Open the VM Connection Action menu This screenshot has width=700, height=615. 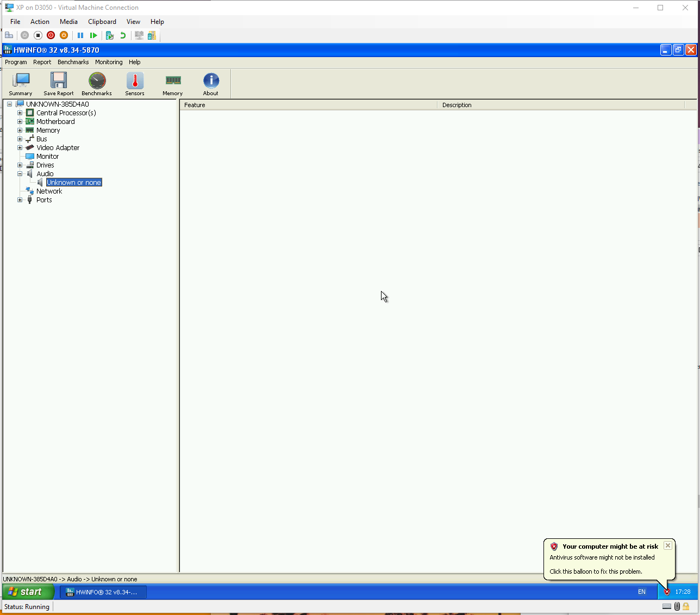pyautogui.click(x=40, y=22)
